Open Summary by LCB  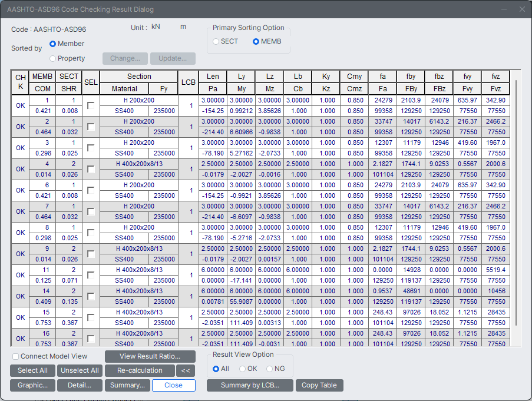tap(250, 385)
